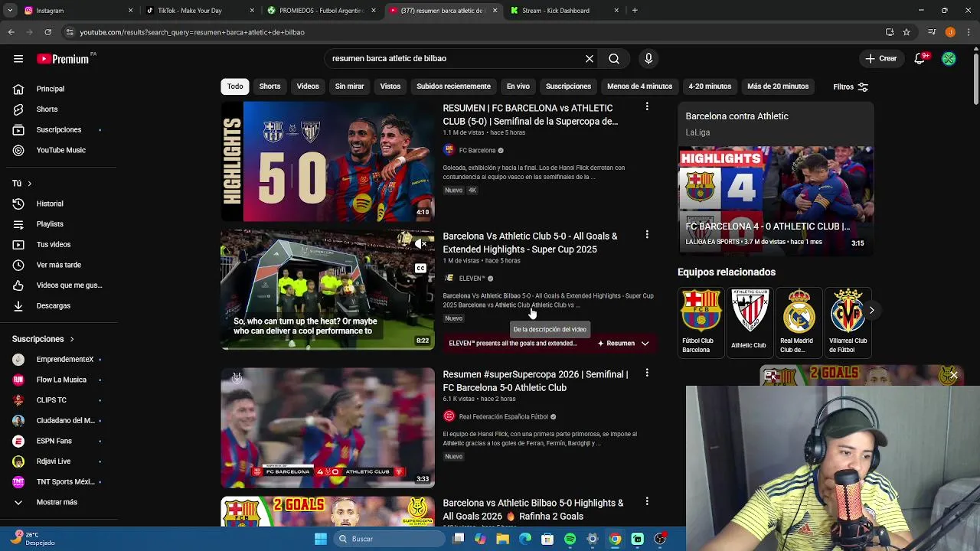This screenshot has height=551, width=980.
Task: Open the notifications bell
Action: click(x=920, y=59)
